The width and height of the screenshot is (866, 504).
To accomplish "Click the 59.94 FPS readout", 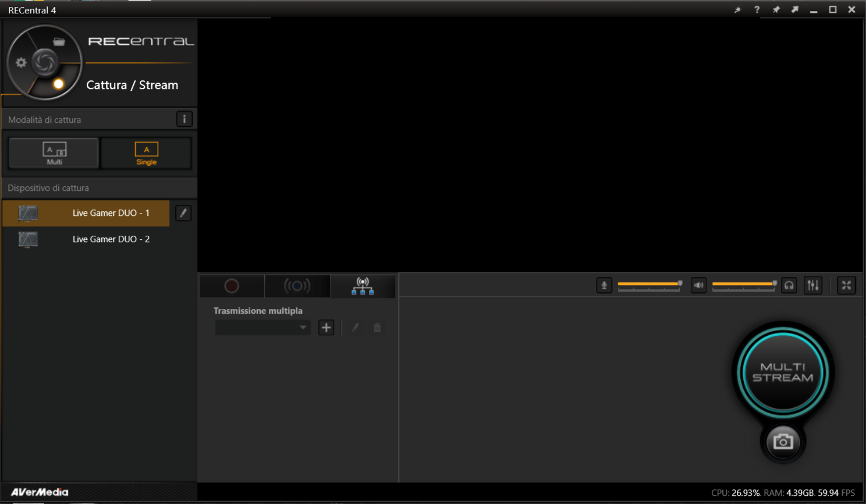I will [836, 493].
